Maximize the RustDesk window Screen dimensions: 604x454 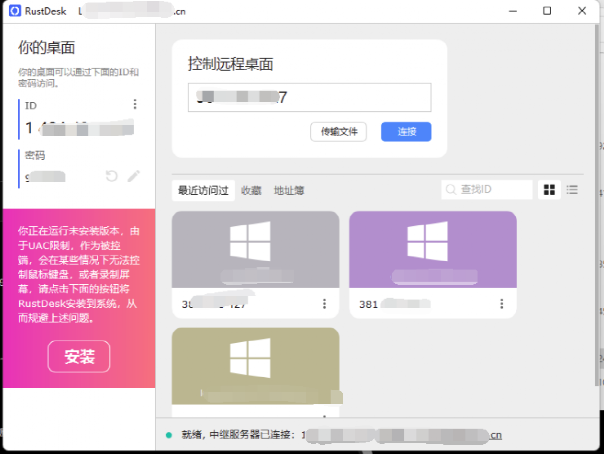pos(547,11)
